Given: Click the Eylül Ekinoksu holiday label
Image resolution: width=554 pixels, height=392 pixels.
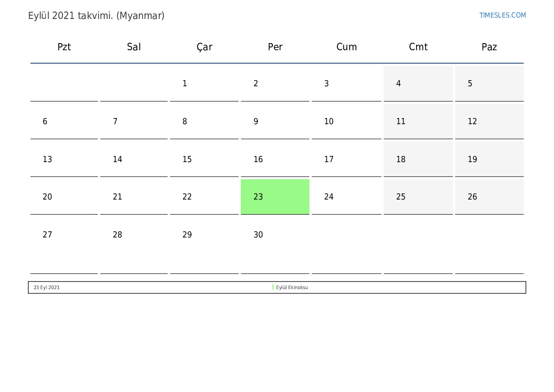Looking at the screenshot, I should pyautogui.click(x=292, y=287).
